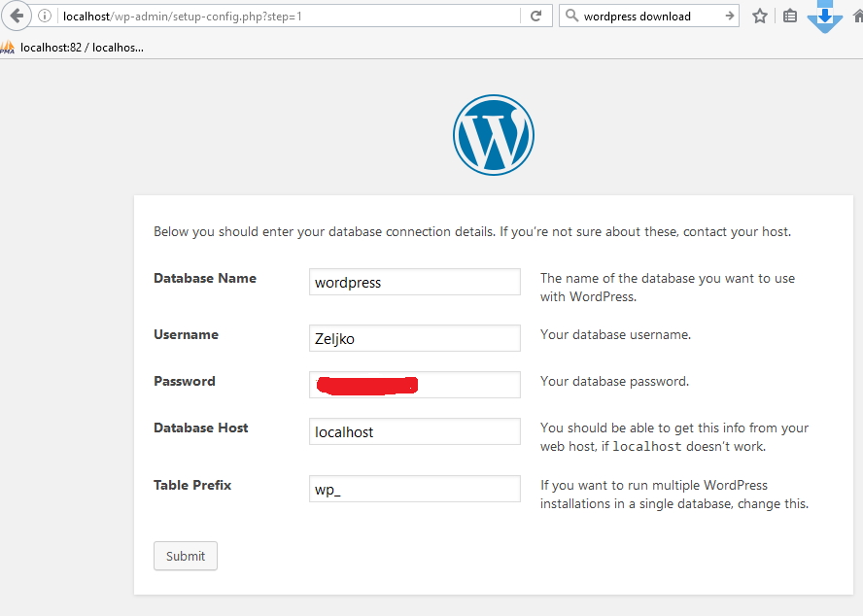This screenshot has width=863, height=616.
Task: Click the 'Database Host' label
Action: 201,428
